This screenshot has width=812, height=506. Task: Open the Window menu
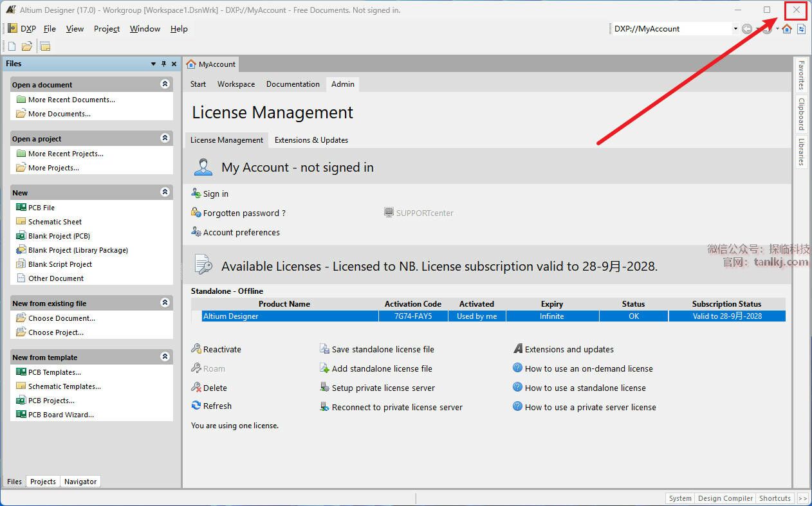point(145,28)
